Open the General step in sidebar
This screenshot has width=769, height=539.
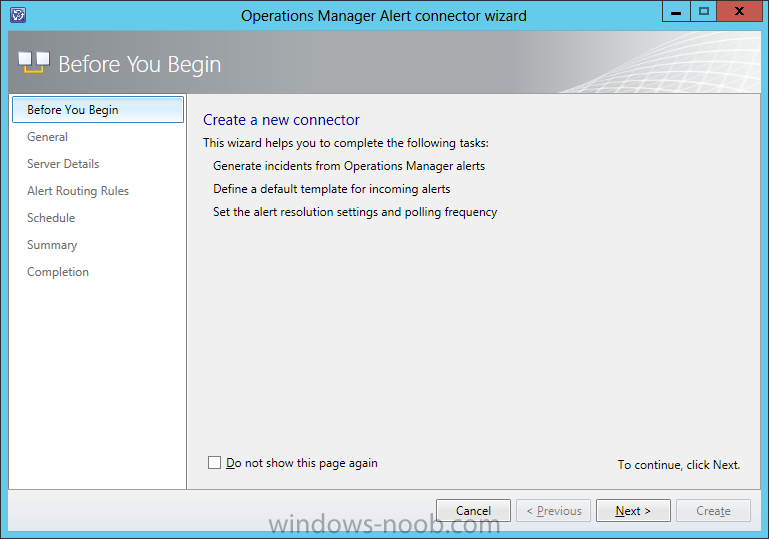48,137
